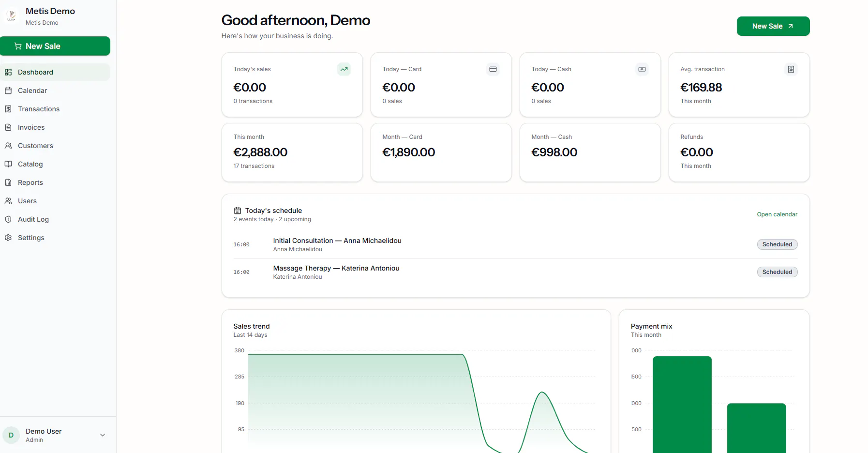Click the Refunds €0.00 value

[x=697, y=152]
